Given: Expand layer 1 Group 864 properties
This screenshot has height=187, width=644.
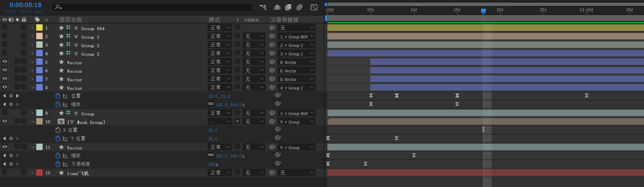Looking at the screenshot, I should [x=32, y=28].
